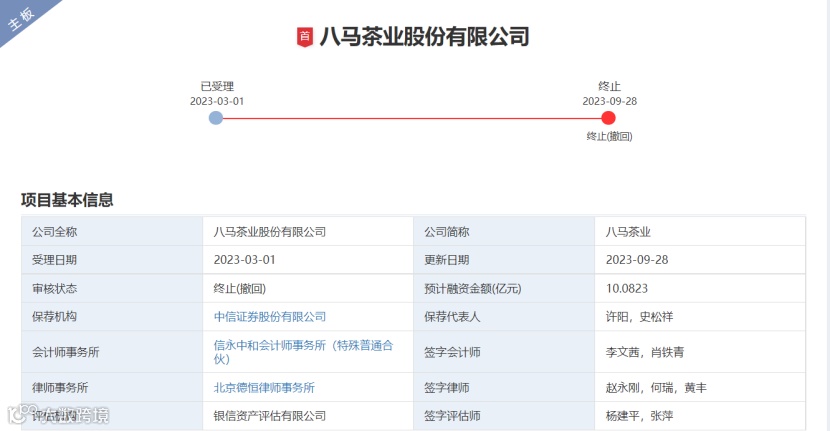Click the 终止 label above the timeline
The width and height of the screenshot is (830, 431).
click(x=609, y=86)
